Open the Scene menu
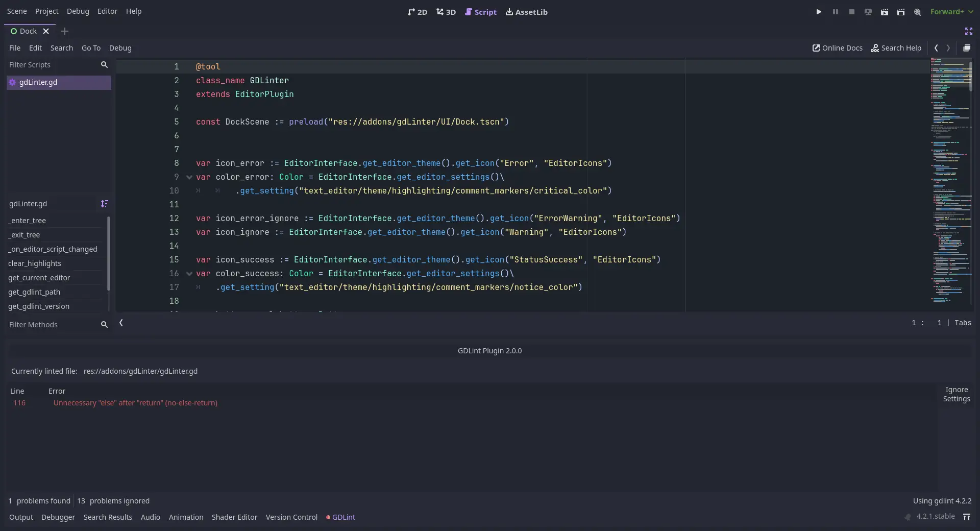Image resolution: width=980 pixels, height=531 pixels. click(x=17, y=11)
